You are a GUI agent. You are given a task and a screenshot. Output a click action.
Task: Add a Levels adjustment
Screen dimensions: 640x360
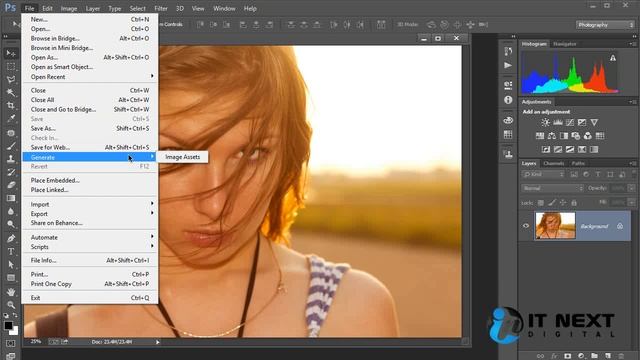[558, 122]
